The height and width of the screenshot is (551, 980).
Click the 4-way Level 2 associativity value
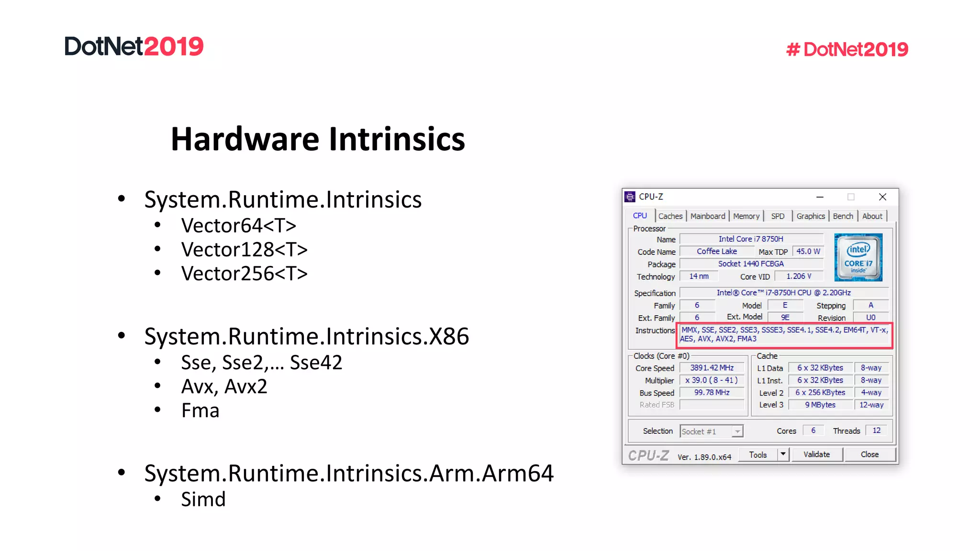(871, 392)
